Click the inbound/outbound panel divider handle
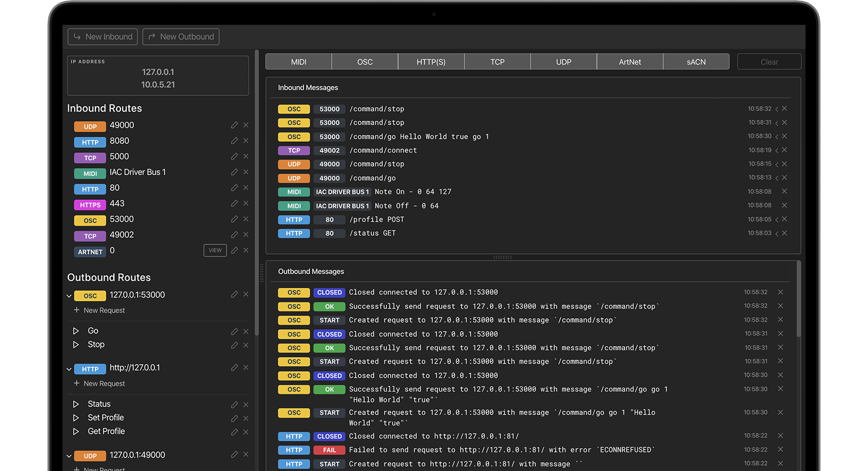Screen dimensions: 868x471 click(x=503, y=257)
